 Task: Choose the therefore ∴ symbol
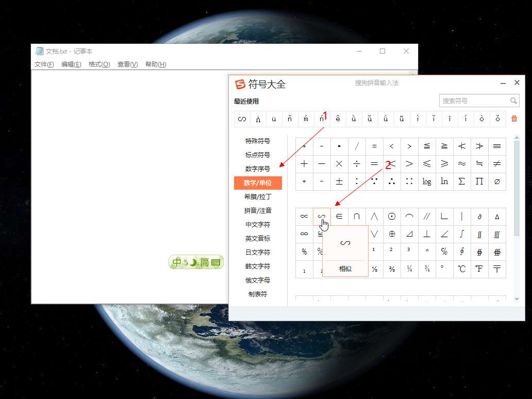click(392, 181)
